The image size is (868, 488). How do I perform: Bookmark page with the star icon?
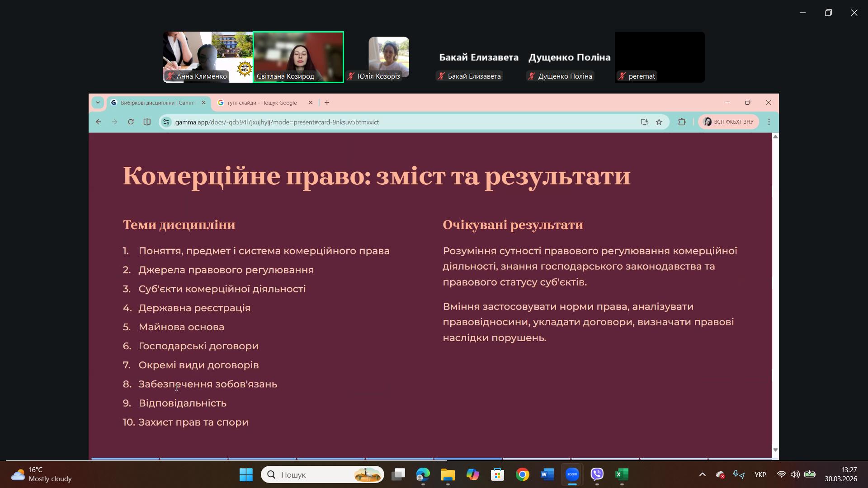tap(659, 122)
